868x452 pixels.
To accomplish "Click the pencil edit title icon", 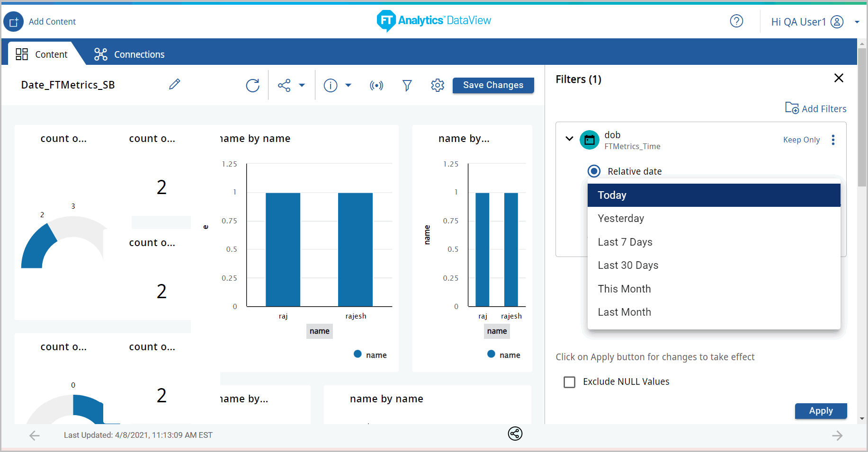I will (x=174, y=84).
